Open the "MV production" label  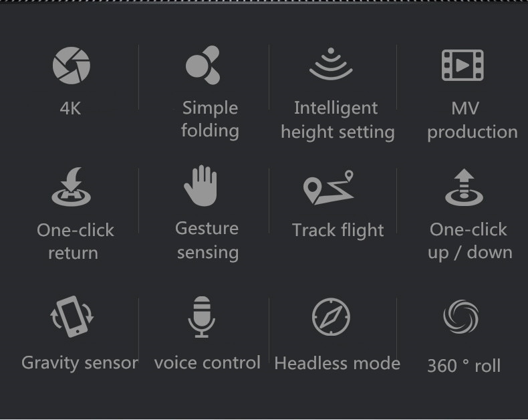click(x=472, y=120)
